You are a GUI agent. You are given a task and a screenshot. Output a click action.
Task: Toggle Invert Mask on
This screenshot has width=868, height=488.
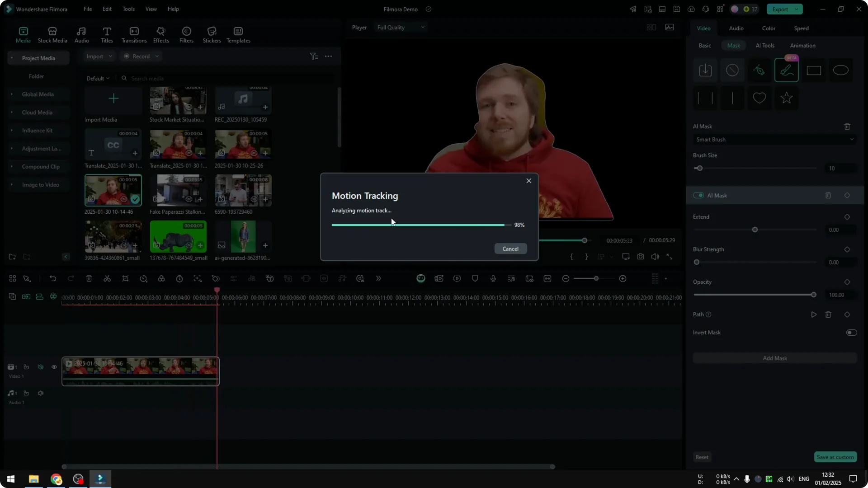(x=851, y=333)
